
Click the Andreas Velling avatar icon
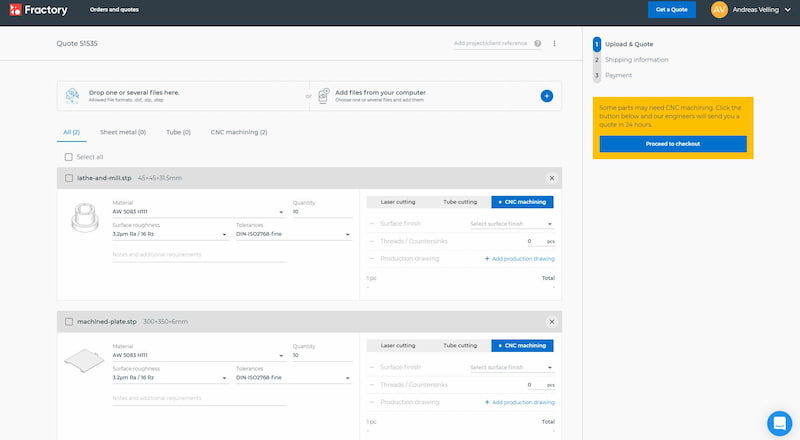tap(719, 10)
